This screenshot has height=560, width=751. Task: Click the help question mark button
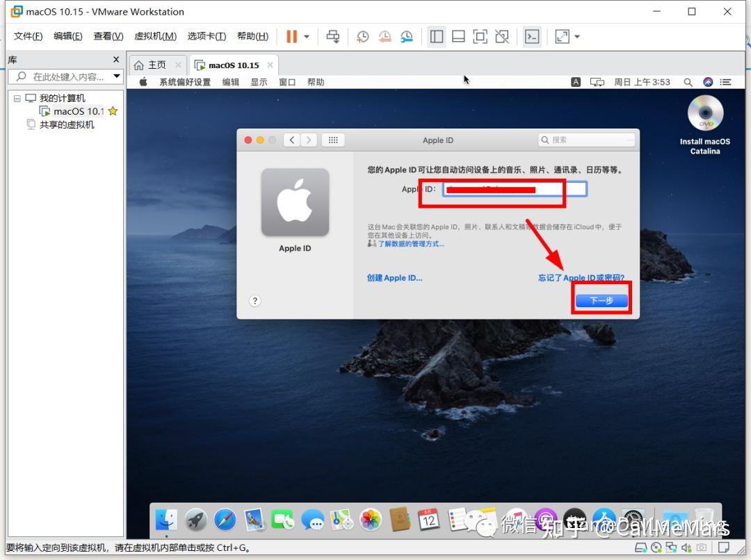(x=255, y=301)
